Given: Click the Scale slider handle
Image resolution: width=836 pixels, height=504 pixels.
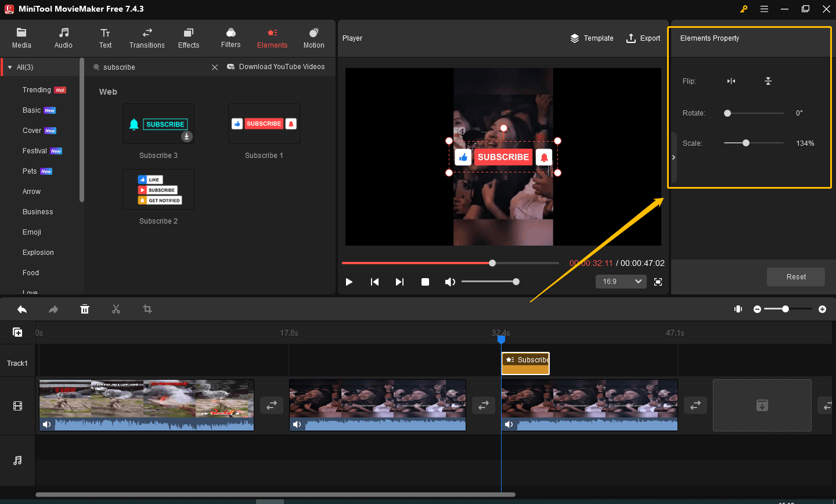Looking at the screenshot, I should pyautogui.click(x=746, y=143).
